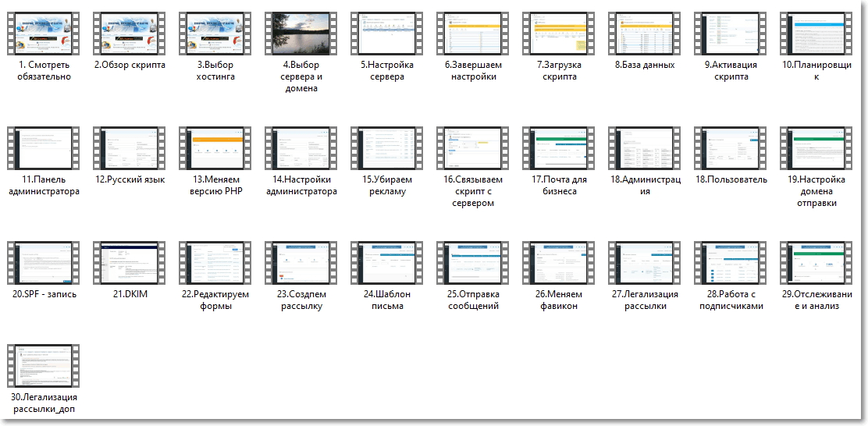Click the file label '29.Отслеживание и анализ'

(816, 300)
